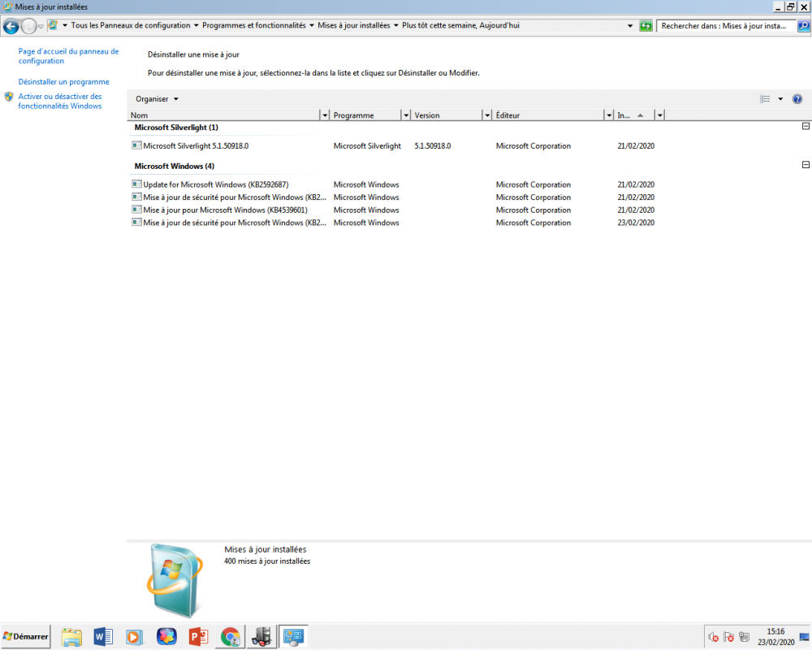Click the magnifier search icon
Screen dimensions: 812x650
coord(804,26)
